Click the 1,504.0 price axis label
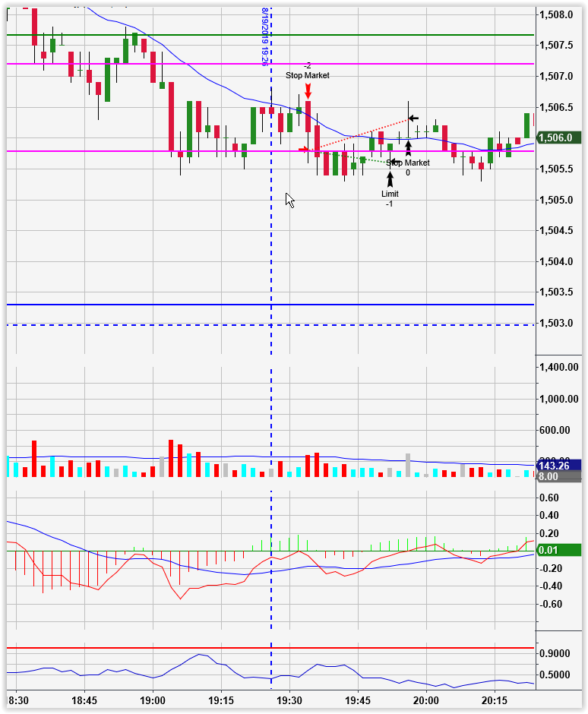This screenshot has width=588, height=714. pos(556,261)
